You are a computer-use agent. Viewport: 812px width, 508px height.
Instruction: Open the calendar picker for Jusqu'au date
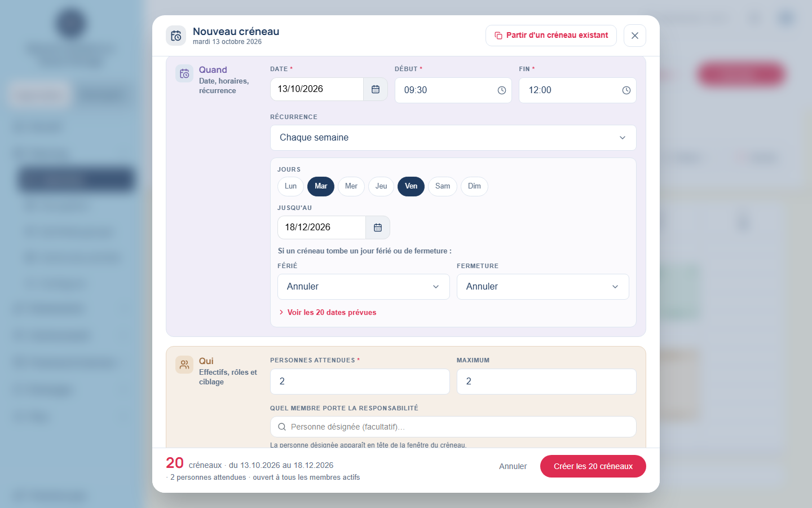378,227
